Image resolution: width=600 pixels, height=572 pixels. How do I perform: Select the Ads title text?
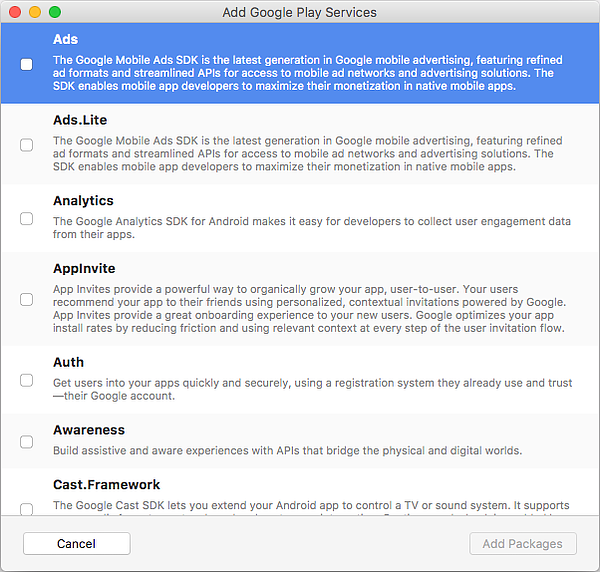click(65, 39)
